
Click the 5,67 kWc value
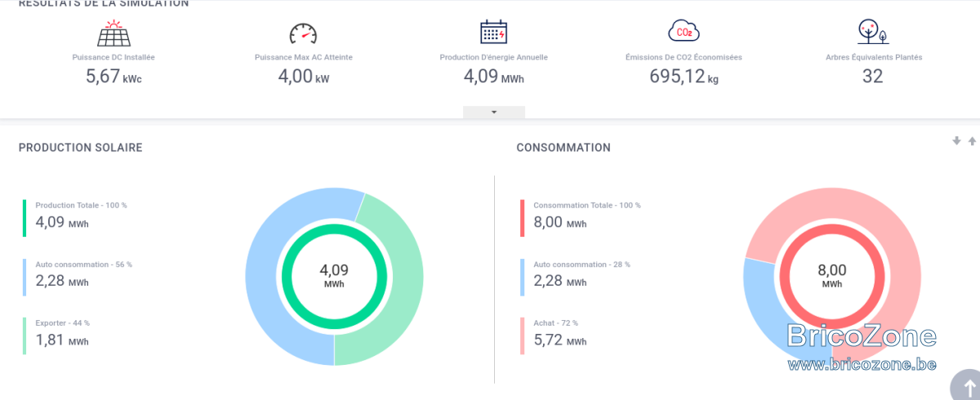114,77
